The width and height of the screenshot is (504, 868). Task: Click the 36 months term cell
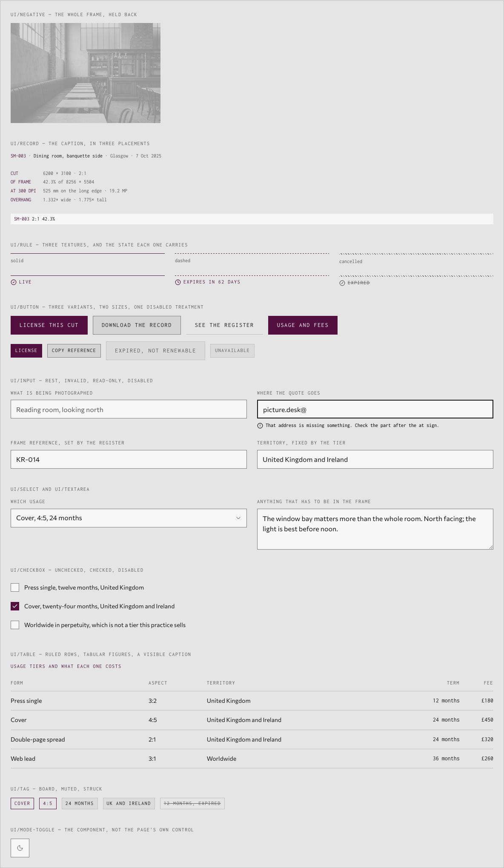(446, 759)
